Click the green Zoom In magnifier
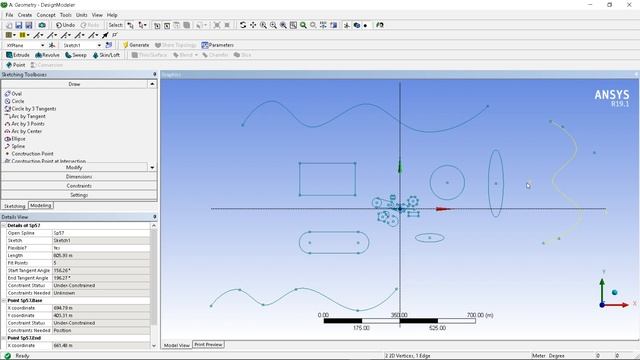This screenshot has height=360, width=640. coord(303,25)
